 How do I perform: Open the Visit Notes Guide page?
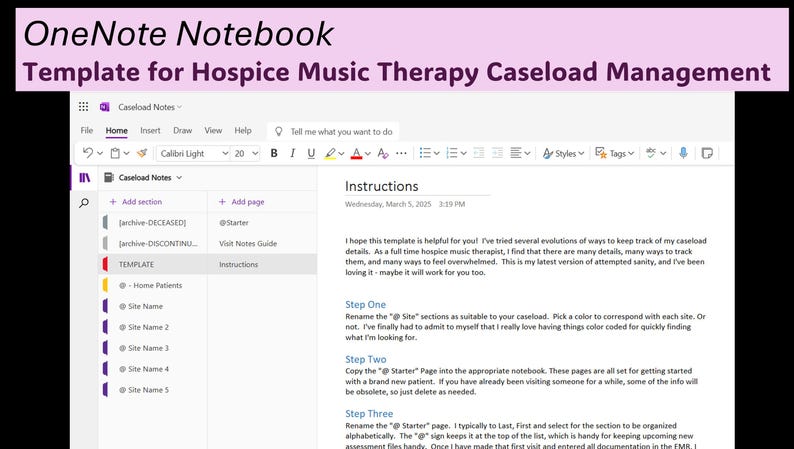[262, 243]
